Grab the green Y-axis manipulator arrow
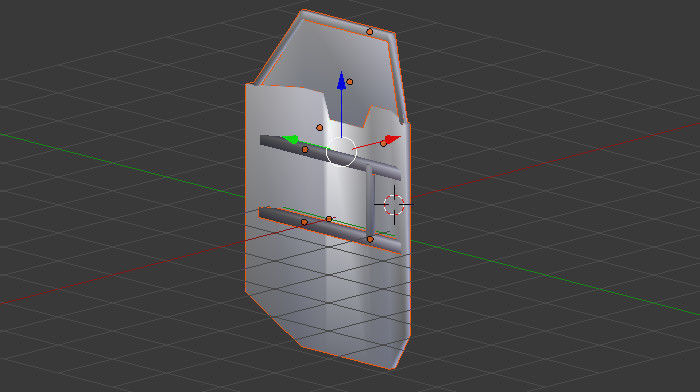Image resolution: width=700 pixels, height=392 pixels. click(x=290, y=139)
